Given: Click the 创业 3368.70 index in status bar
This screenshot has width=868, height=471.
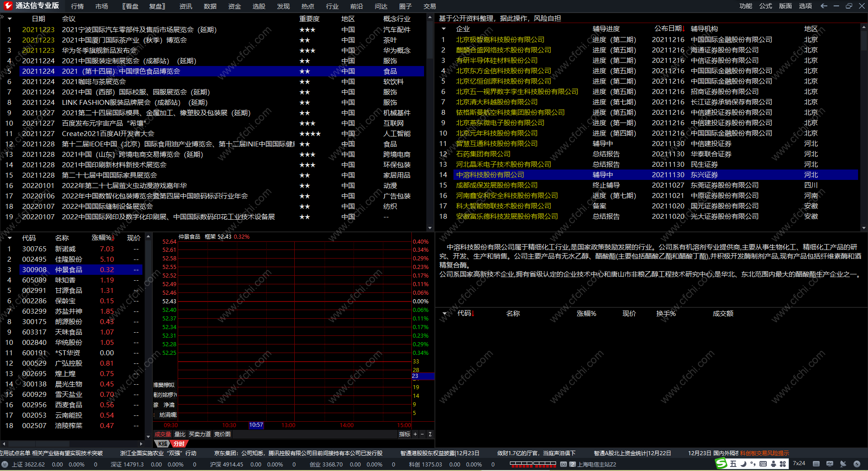Looking at the screenshot, I should [x=326, y=464].
